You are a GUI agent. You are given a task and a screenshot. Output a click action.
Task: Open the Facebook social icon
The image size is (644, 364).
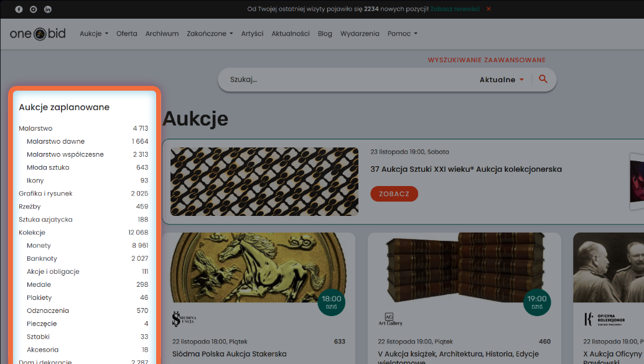click(19, 9)
